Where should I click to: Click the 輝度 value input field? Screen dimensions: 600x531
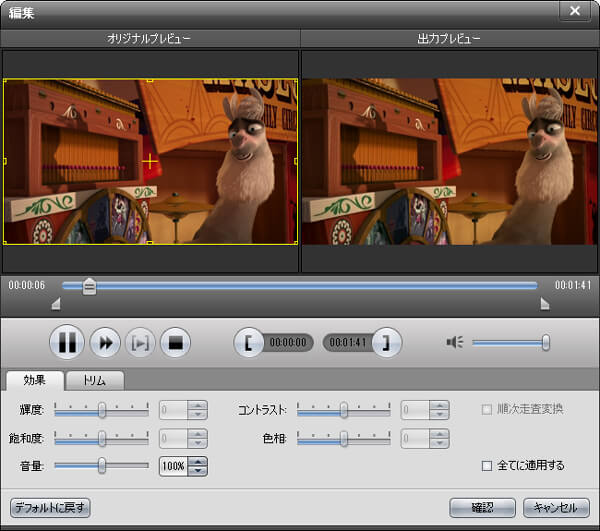pos(173,410)
